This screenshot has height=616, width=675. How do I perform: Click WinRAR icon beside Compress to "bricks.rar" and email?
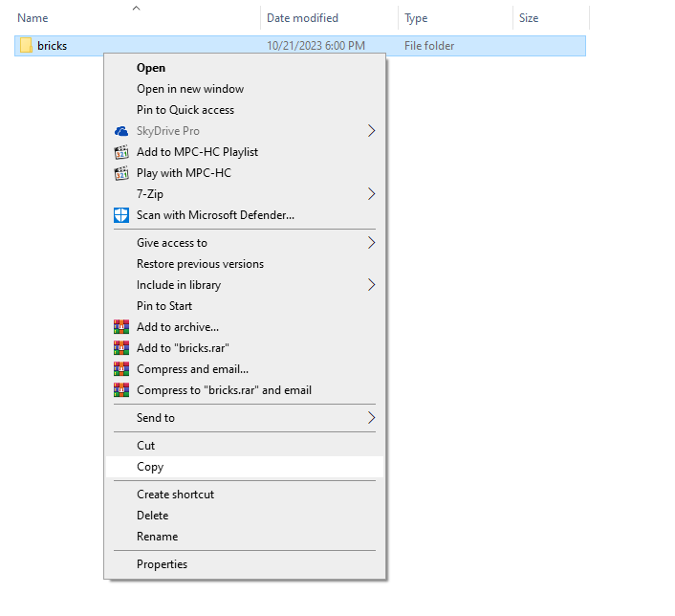pyautogui.click(x=121, y=390)
